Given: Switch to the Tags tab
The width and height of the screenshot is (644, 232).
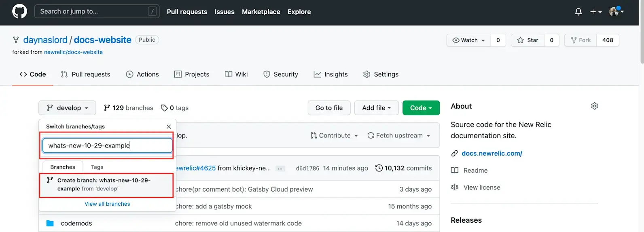Looking at the screenshot, I should (97, 167).
